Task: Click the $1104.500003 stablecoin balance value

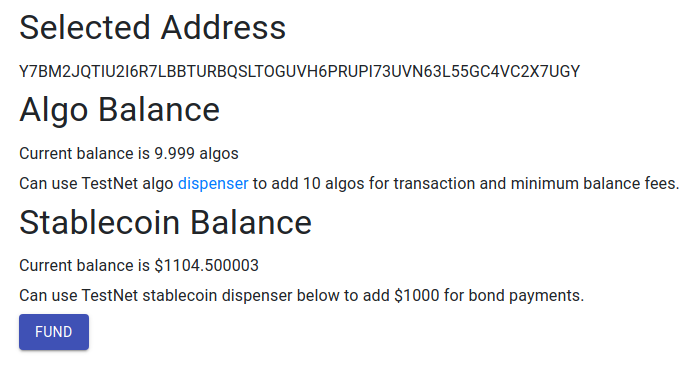Action: click(206, 266)
